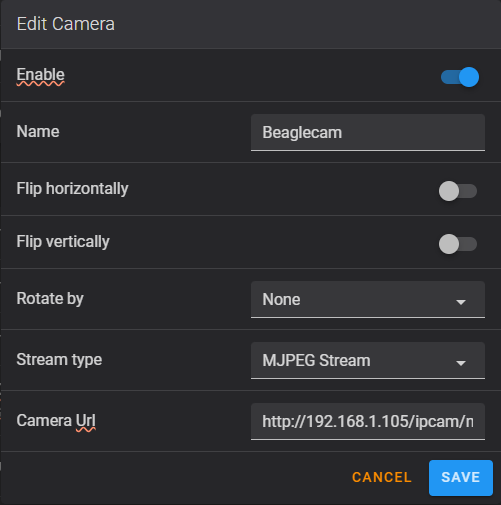This screenshot has width=501, height=505.
Task: Click the Camera Url label
Action: click(56, 420)
